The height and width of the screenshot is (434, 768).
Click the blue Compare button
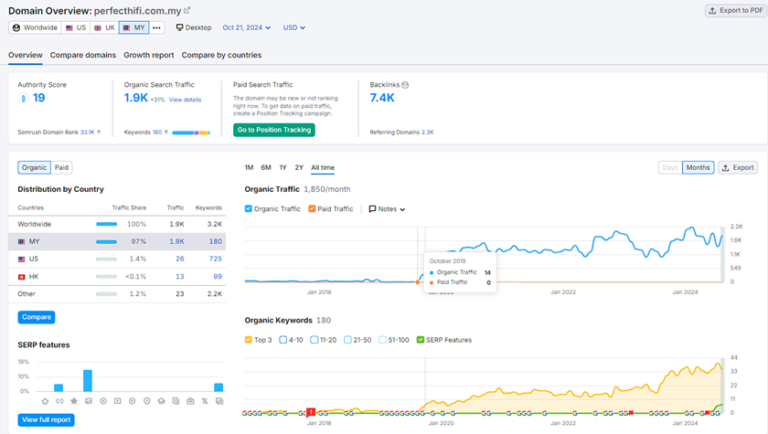36,317
